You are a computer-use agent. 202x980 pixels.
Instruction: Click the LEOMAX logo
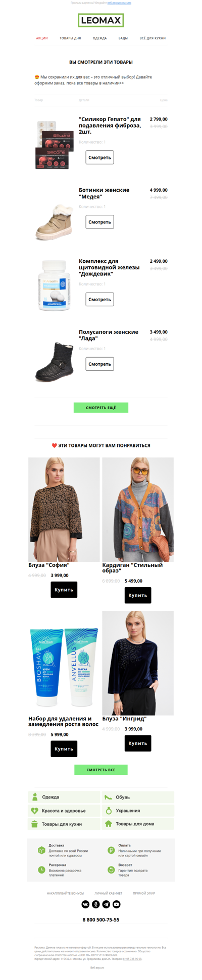101,21
